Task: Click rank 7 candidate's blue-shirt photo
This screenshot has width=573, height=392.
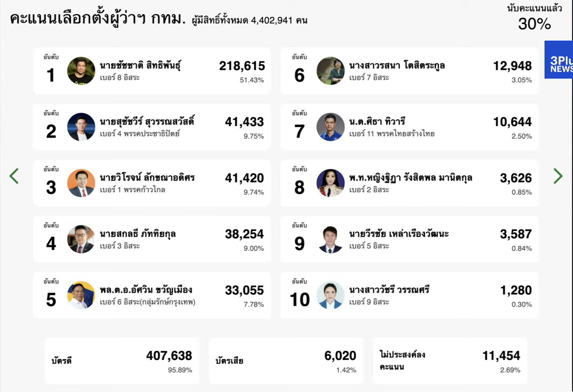Action: (x=330, y=127)
